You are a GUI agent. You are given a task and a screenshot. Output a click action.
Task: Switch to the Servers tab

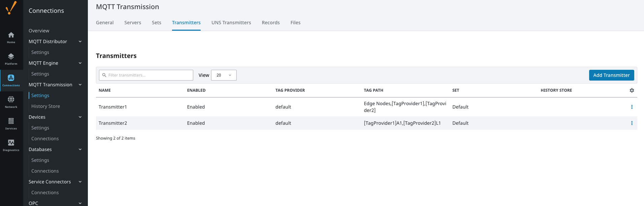tap(133, 23)
